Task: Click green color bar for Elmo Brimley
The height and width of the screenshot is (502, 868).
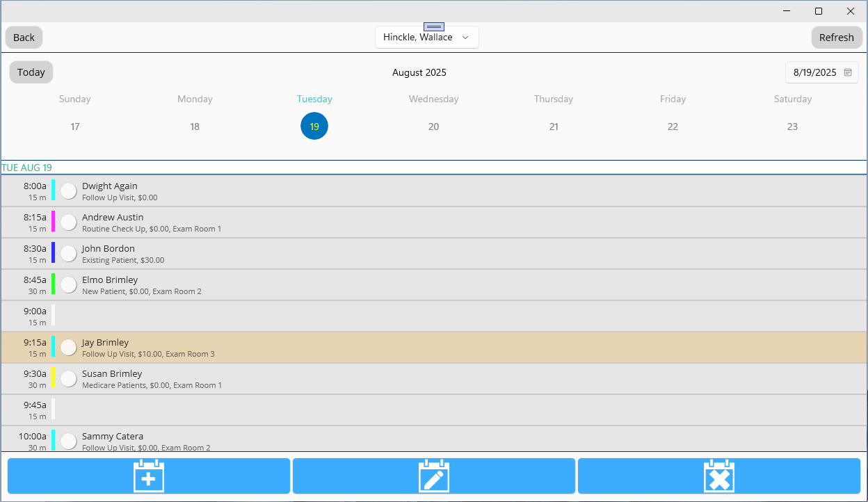Action: [54, 284]
